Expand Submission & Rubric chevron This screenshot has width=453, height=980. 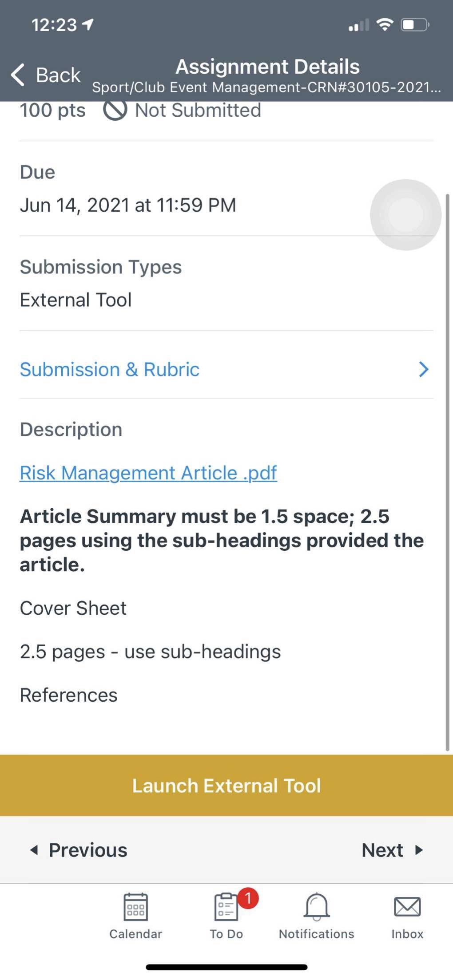point(424,369)
